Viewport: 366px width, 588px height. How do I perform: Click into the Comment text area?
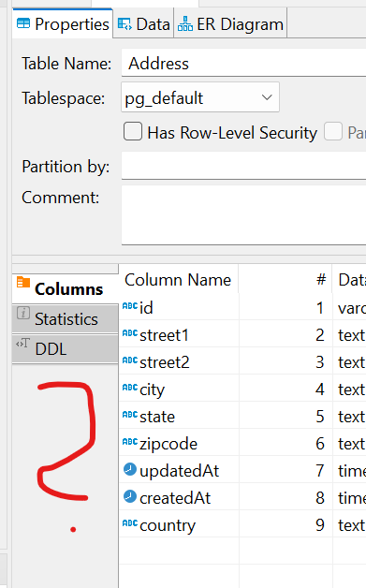(243, 215)
